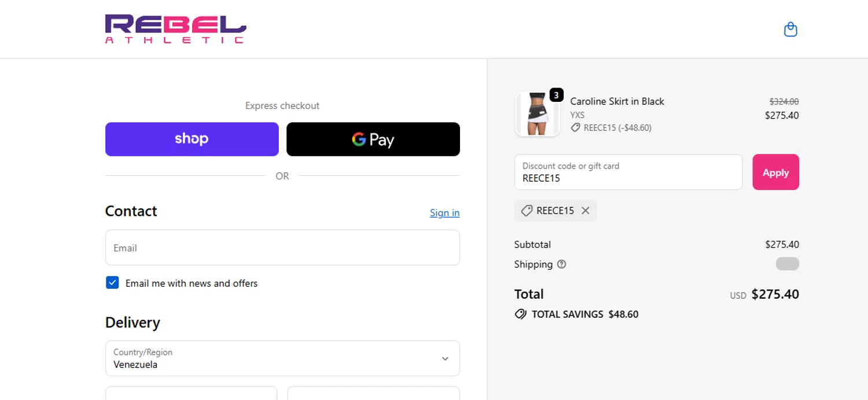Screen dimensions: 868x400
Task: Click the quantity badge showing 3
Action: pyautogui.click(x=556, y=95)
